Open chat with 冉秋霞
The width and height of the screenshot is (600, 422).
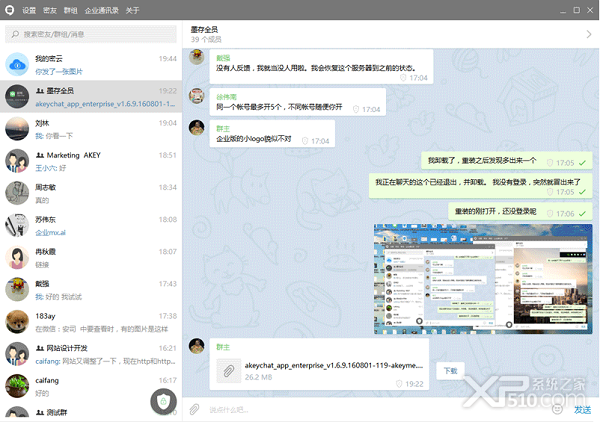click(91, 257)
